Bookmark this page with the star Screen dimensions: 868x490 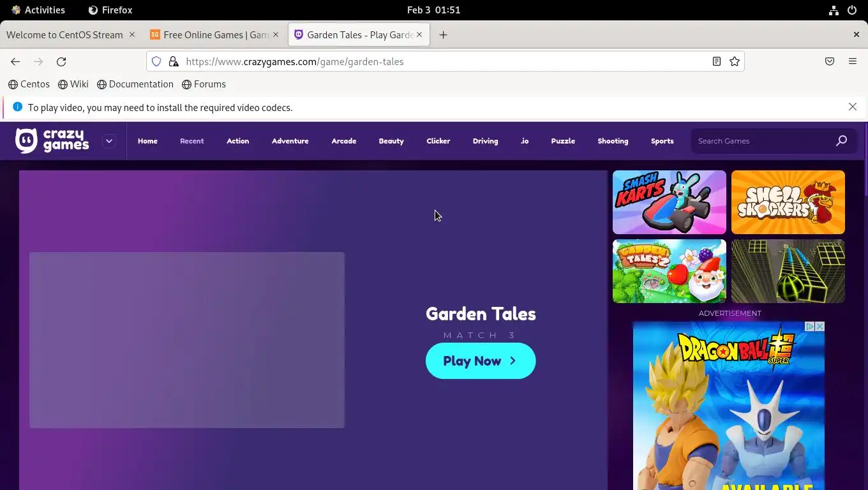coord(735,62)
